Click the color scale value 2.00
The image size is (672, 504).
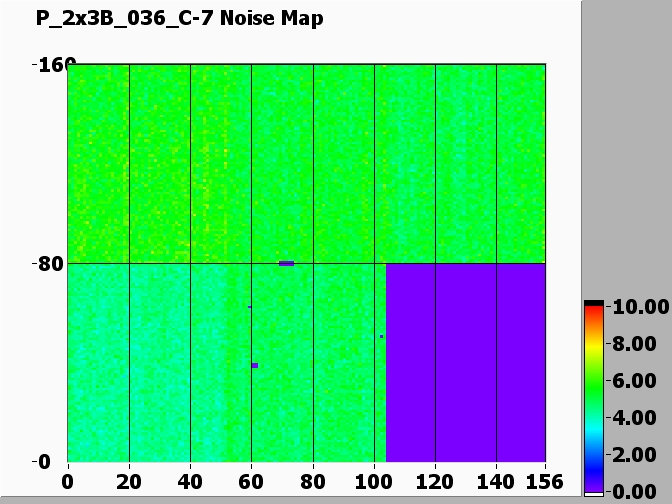[x=635, y=455]
